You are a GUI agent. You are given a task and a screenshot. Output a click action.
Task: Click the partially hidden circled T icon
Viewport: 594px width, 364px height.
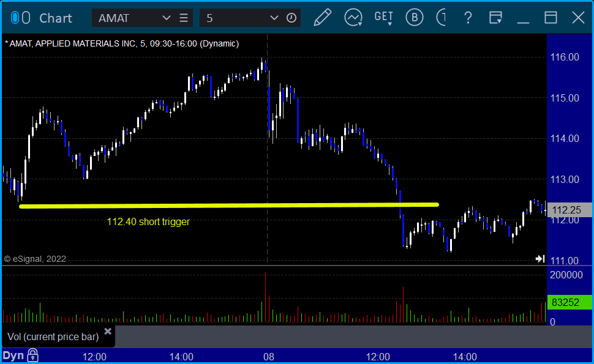[x=441, y=18]
